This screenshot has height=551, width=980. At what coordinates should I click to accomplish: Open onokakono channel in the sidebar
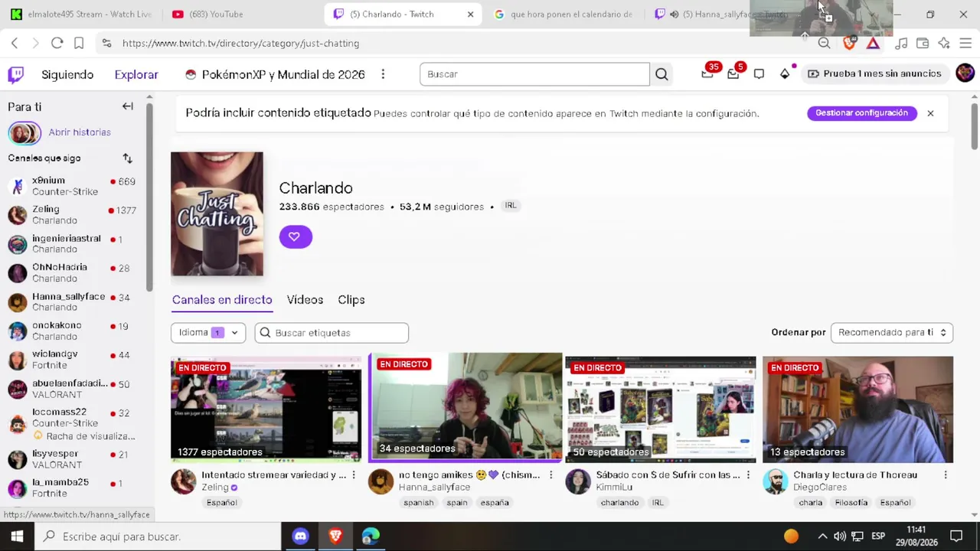[72, 331]
